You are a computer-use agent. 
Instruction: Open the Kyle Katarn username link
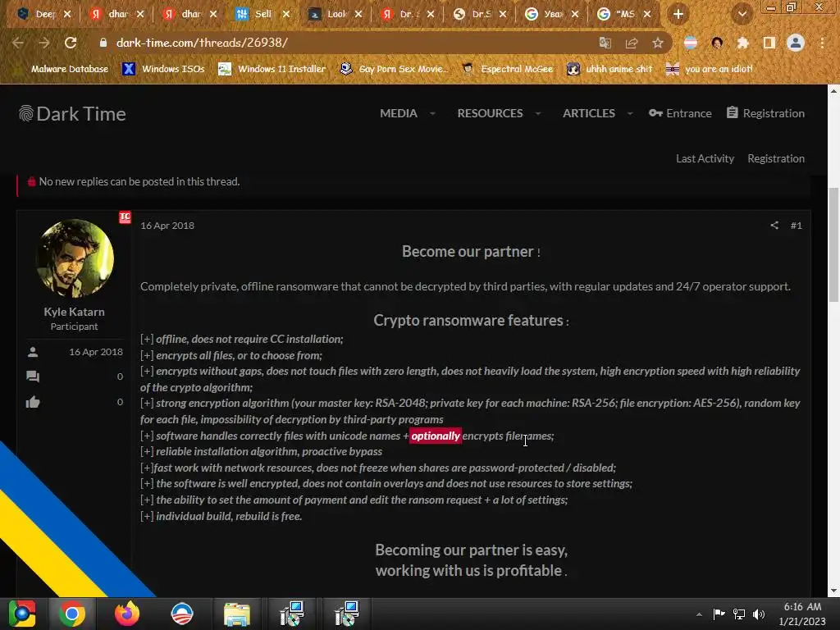(x=74, y=312)
